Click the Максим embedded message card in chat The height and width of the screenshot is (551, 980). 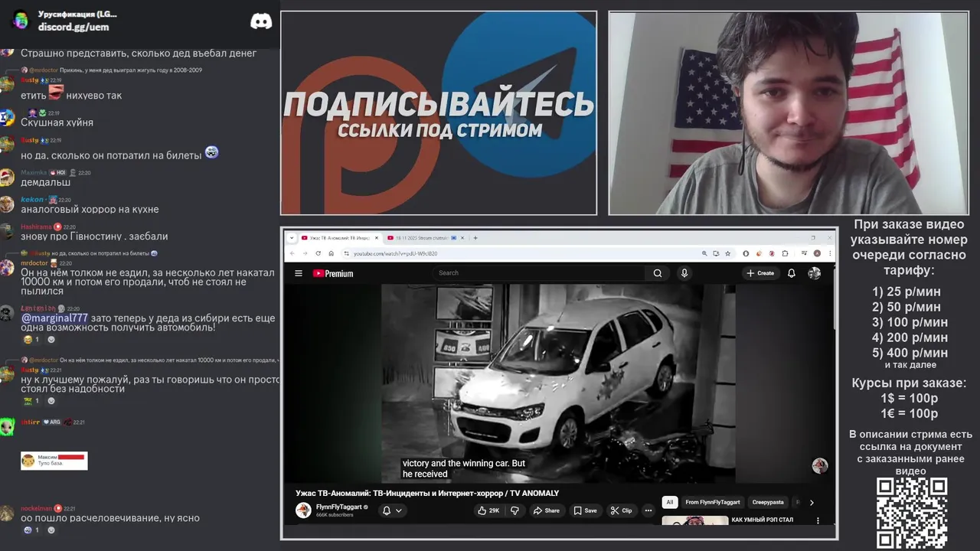tap(54, 461)
